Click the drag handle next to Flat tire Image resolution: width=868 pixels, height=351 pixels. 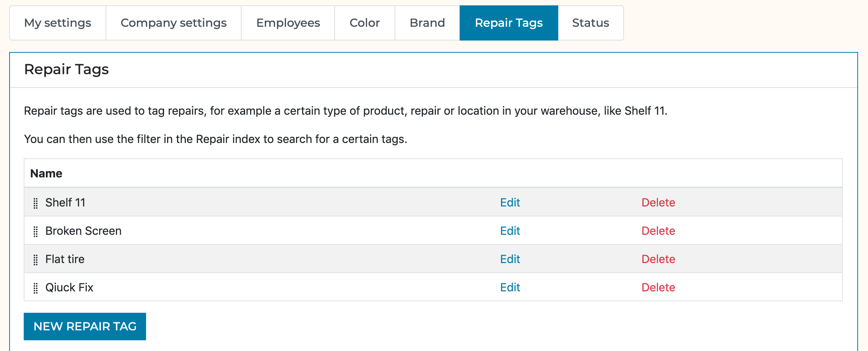point(36,259)
